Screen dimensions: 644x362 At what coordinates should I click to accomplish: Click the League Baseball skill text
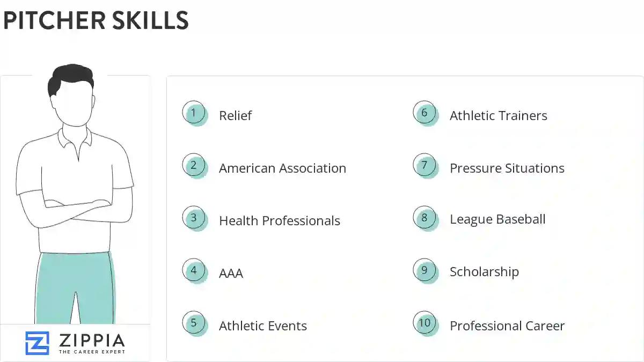(x=497, y=219)
